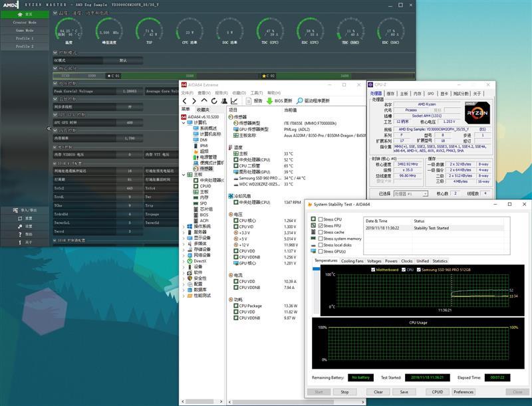Collapse Ryzen Master sidebar with double-chevron

pyautogui.click(x=49, y=128)
